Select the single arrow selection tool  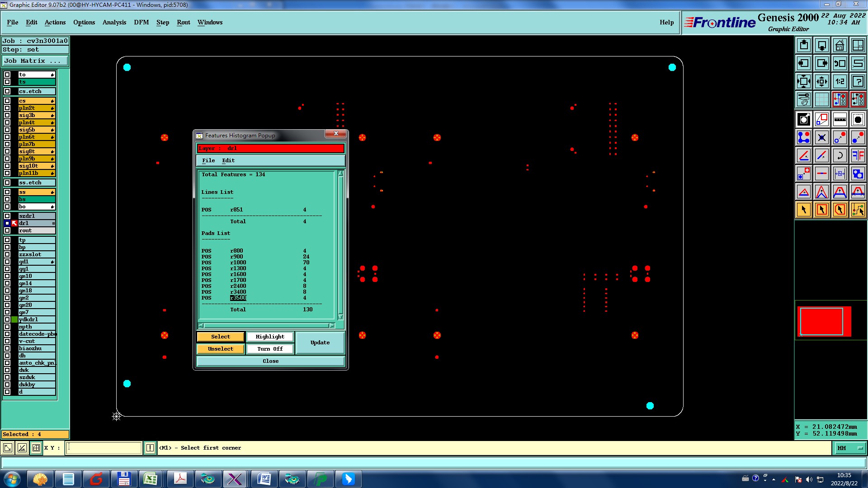(803, 210)
